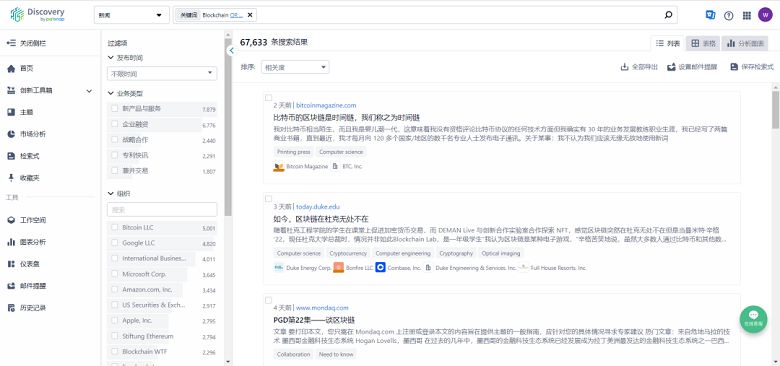
Task: Switch to 表格 view tab
Action: 703,43
